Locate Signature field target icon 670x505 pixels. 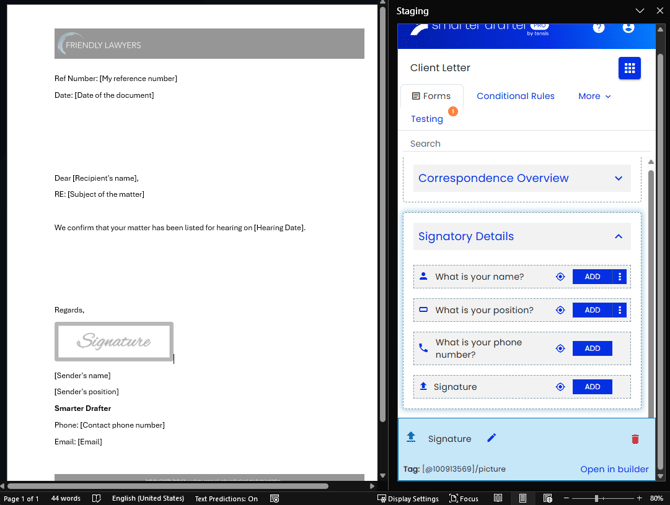(560, 387)
